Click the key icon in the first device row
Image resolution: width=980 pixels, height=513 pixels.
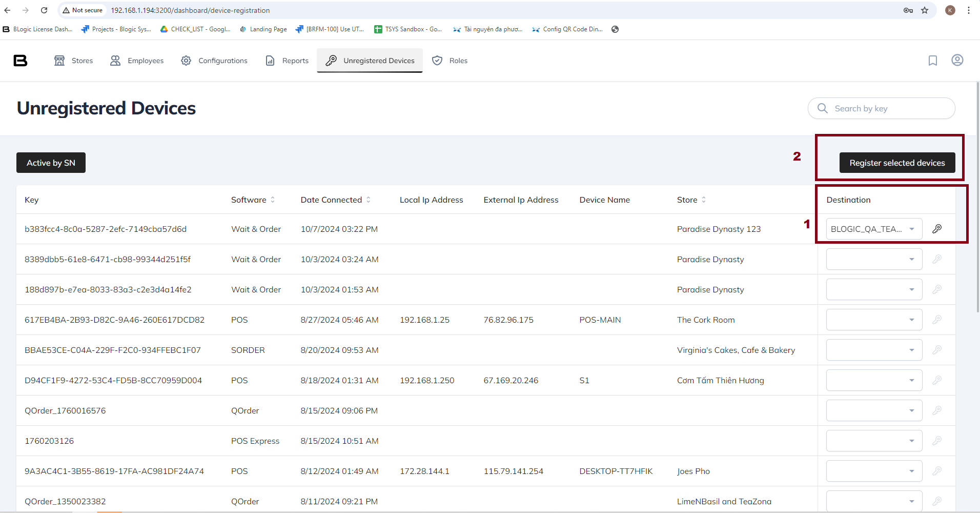point(937,229)
